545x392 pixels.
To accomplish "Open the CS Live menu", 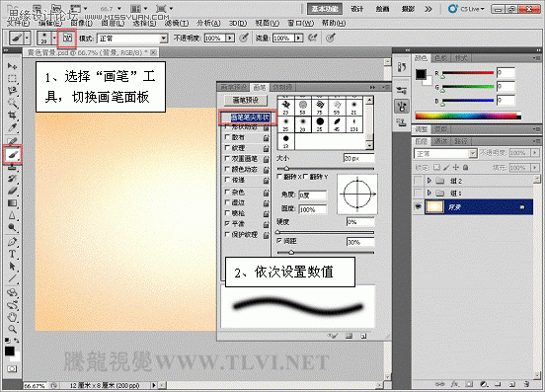I will tap(467, 9).
